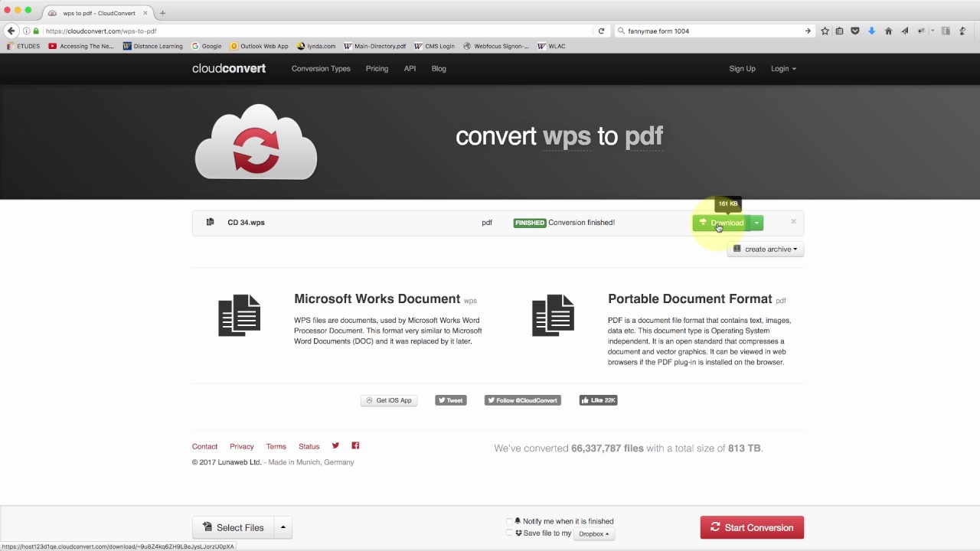Click the Tweet button
The height and width of the screenshot is (551, 980).
coord(451,400)
